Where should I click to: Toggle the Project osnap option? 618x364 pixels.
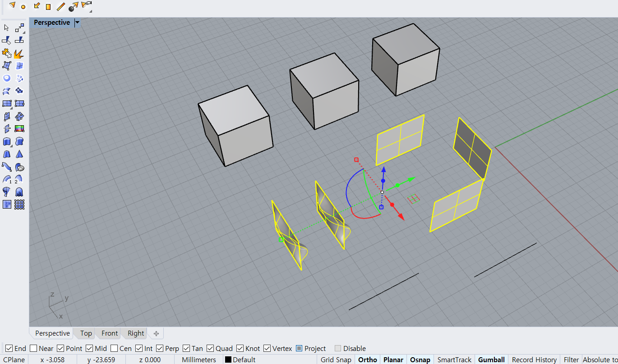pos(299,348)
